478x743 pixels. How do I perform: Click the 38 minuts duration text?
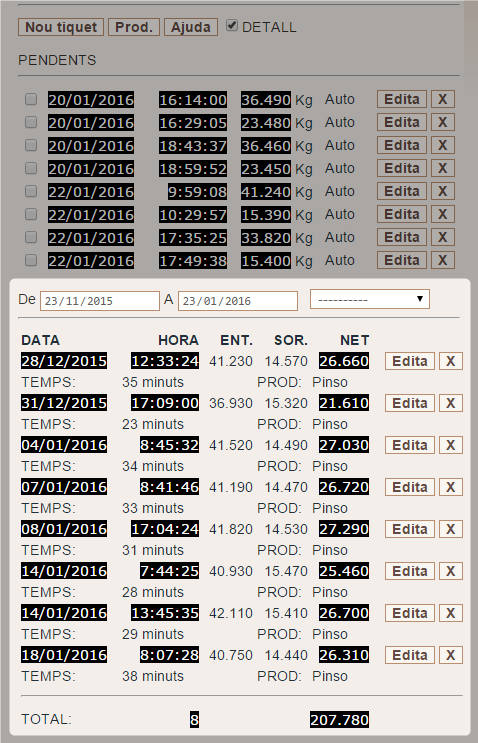[x=153, y=676]
